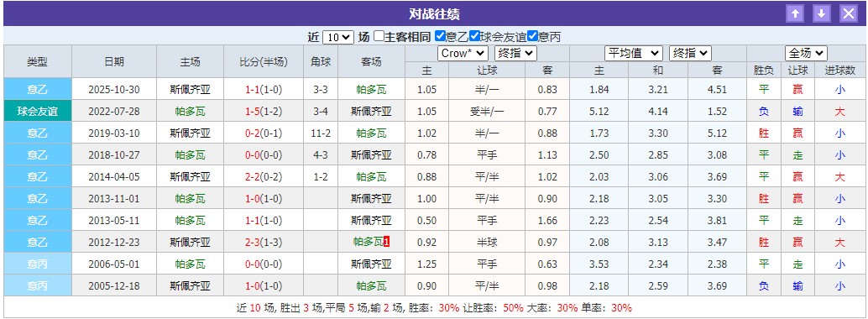Click the move-up arrow icon in header
Screen dimensions: 868x319
pyautogui.click(x=795, y=13)
